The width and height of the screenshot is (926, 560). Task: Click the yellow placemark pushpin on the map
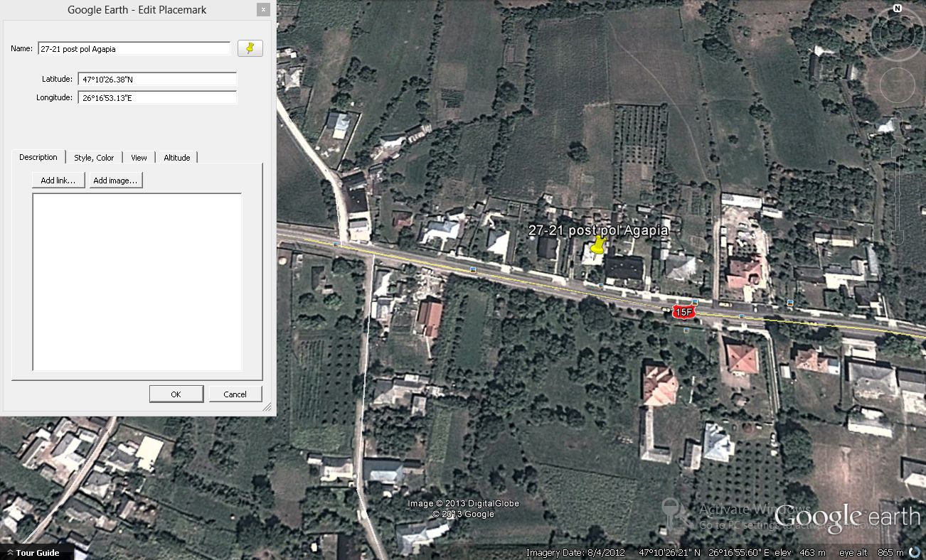point(598,245)
